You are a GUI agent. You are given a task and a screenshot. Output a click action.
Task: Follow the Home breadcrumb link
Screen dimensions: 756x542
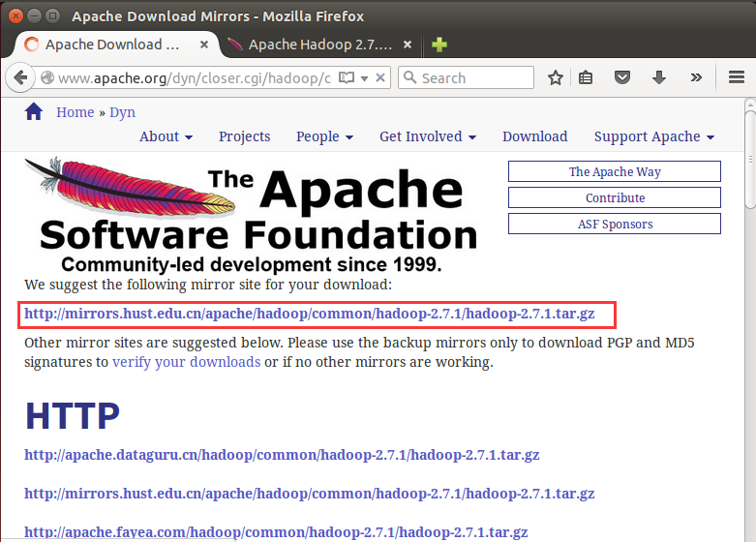click(76, 112)
